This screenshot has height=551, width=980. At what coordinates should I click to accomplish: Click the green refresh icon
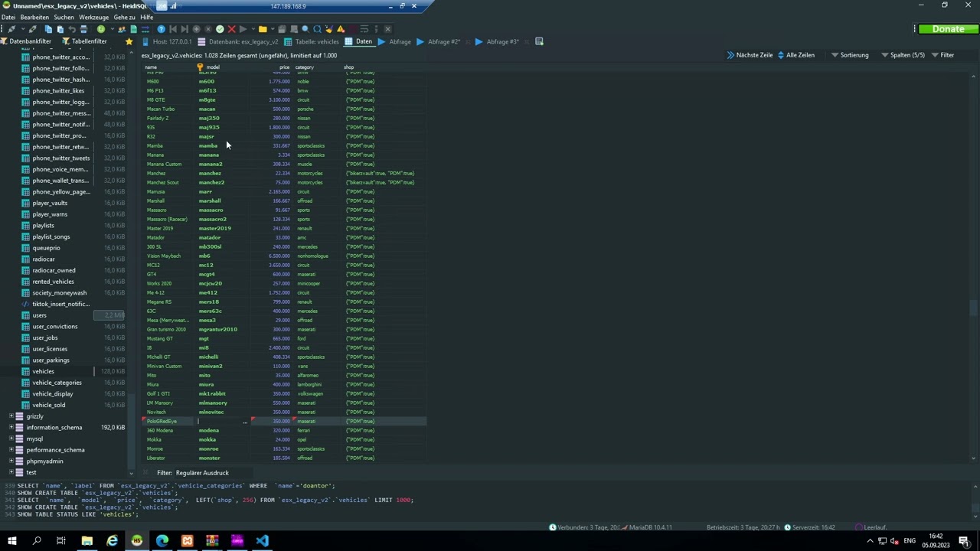tap(101, 29)
